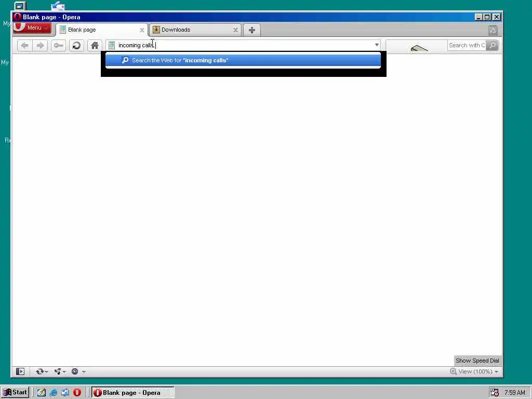Click the Search with field
Screen dimensions: 532x399
click(x=467, y=46)
